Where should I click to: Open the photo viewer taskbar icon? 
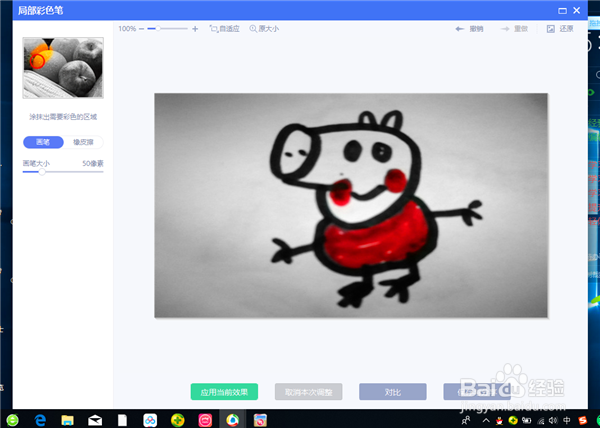point(261,420)
